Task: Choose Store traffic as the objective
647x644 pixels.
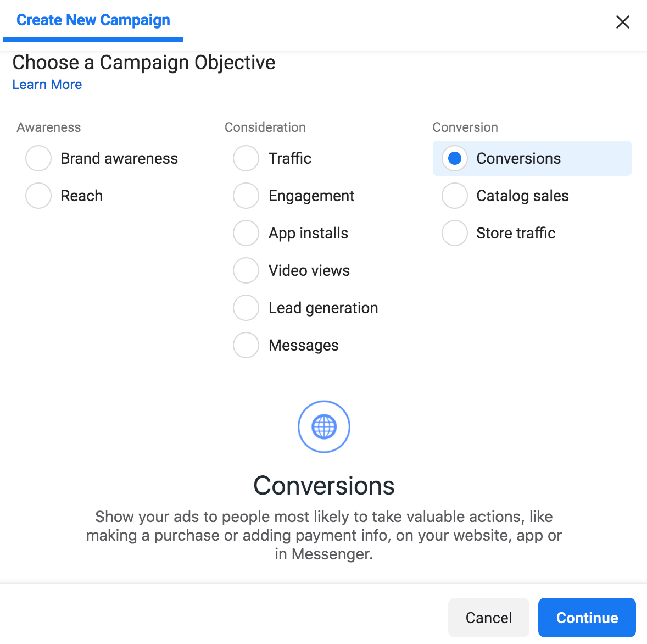Action: pos(454,233)
